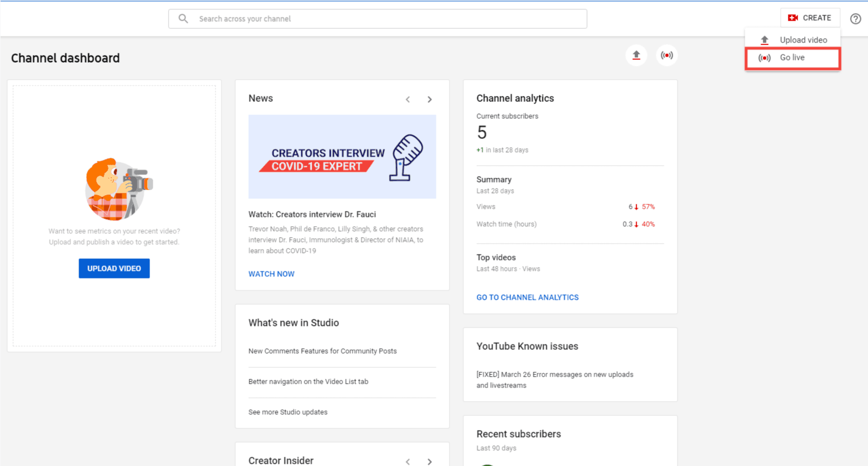The width and height of the screenshot is (868, 466).
Task: Click the Recent subscribers heading
Action: pyautogui.click(x=518, y=434)
